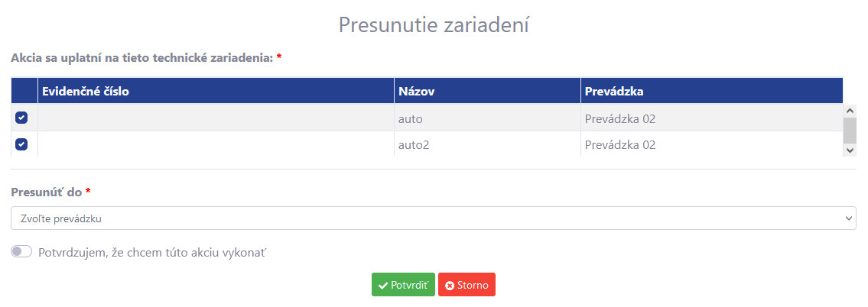Click the red Storno button
The height and width of the screenshot is (307, 868).
(x=467, y=285)
